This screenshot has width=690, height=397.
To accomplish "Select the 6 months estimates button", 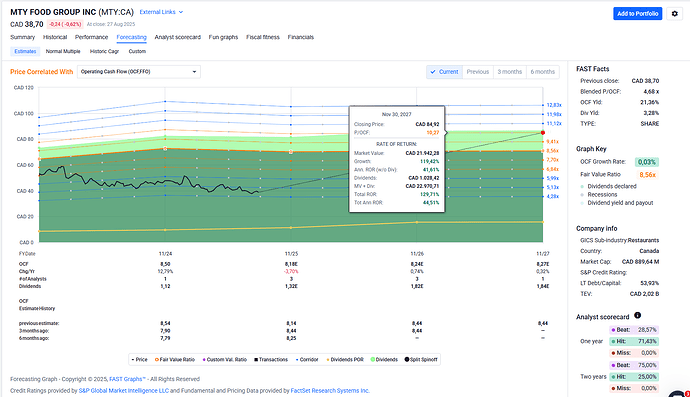I will [543, 72].
